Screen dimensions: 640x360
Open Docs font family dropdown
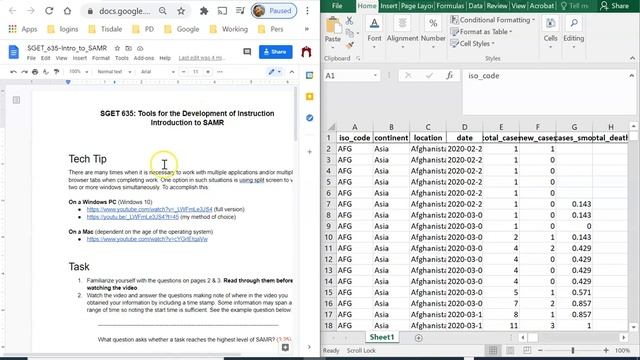[158, 72]
